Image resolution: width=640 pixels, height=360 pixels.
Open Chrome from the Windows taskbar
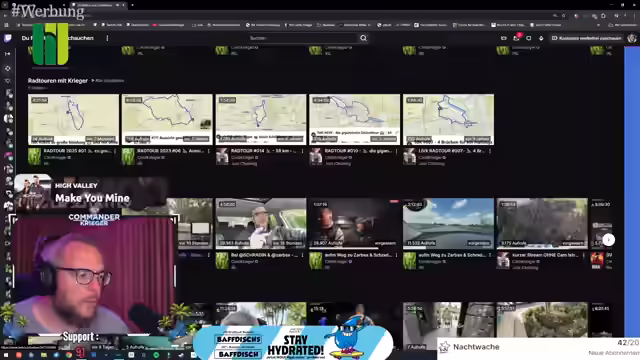[x=69, y=355]
